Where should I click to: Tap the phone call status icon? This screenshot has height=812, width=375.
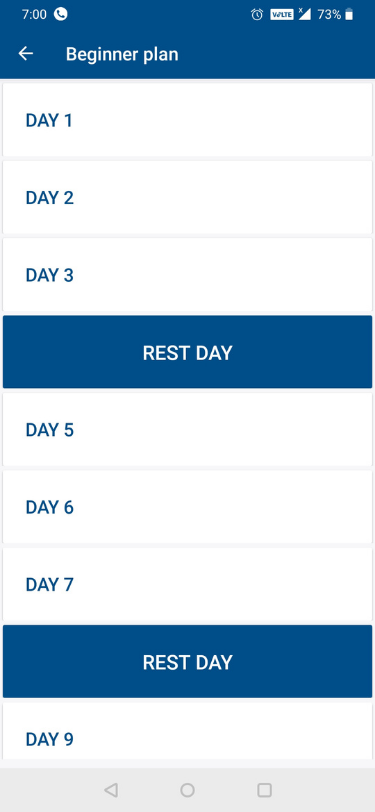tap(61, 14)
